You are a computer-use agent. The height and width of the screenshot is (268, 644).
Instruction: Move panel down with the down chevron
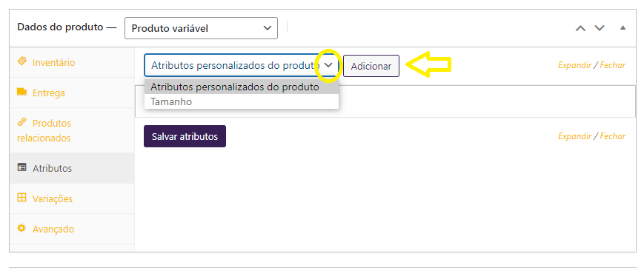coord(600,28)
